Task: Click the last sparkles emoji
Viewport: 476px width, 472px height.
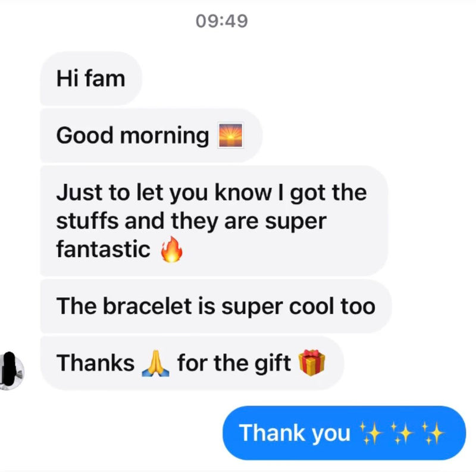Action: pyautogui.click(x=433, y=433)
